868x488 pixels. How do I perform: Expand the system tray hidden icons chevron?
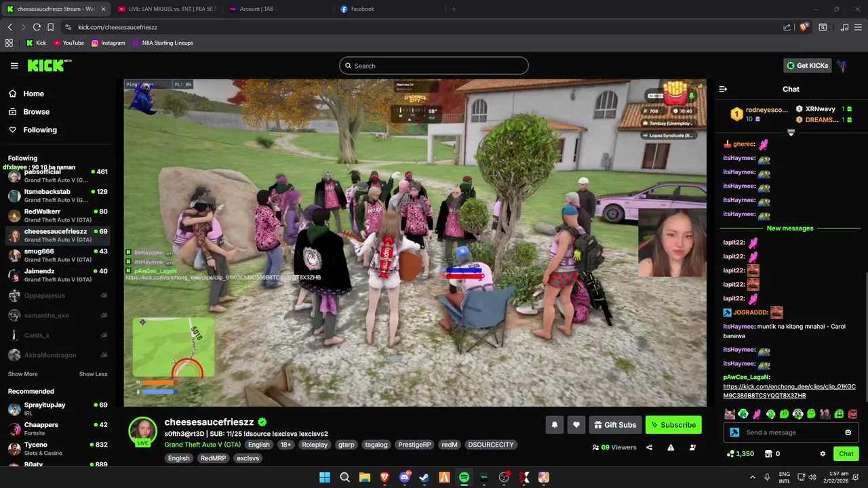click(754, 477)
